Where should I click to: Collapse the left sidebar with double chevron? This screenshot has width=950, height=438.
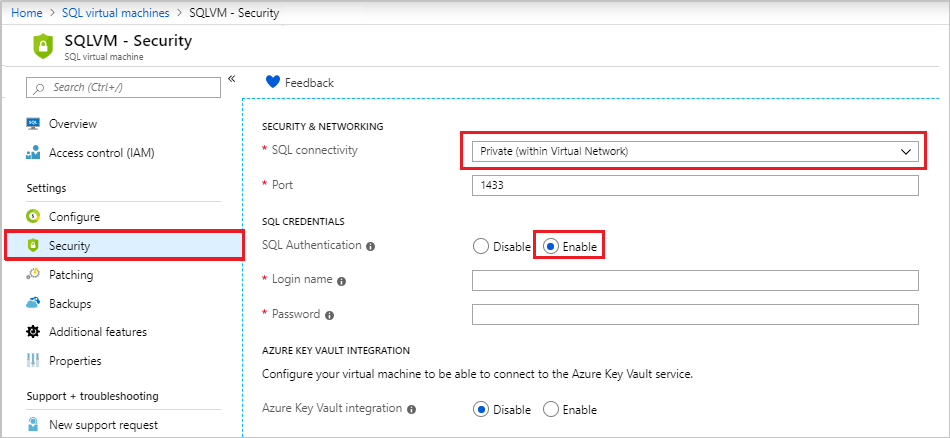click(231, 78)
